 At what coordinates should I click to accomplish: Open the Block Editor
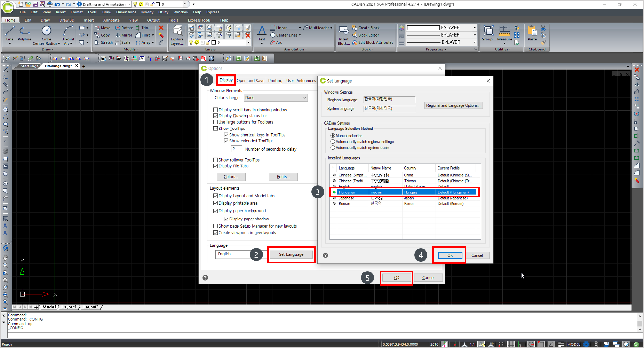click(365, 35)
